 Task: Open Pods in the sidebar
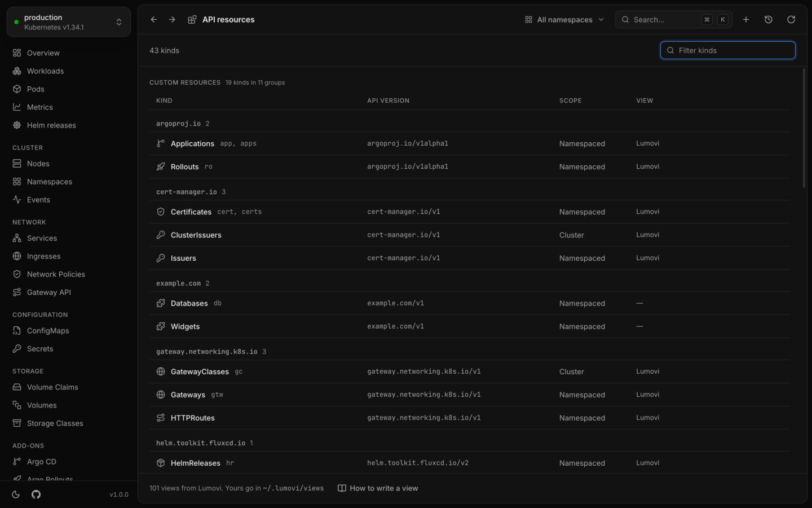[69, 89]
